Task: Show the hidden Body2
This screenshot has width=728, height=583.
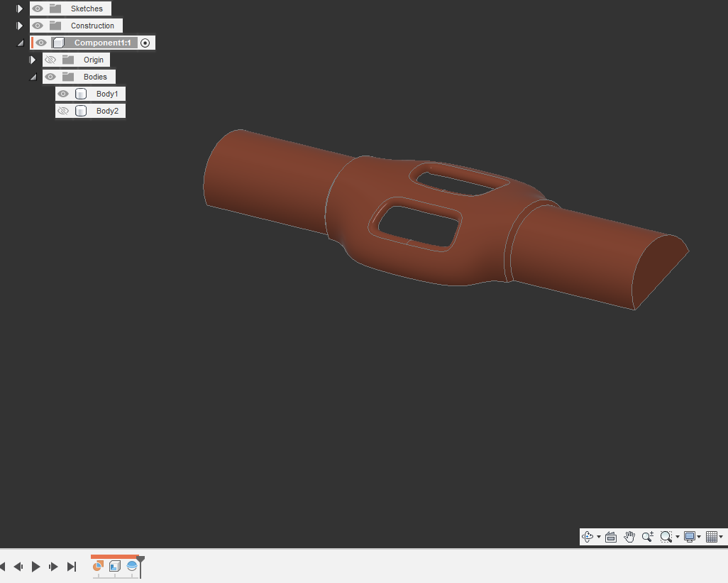Action: coord(63,110)
